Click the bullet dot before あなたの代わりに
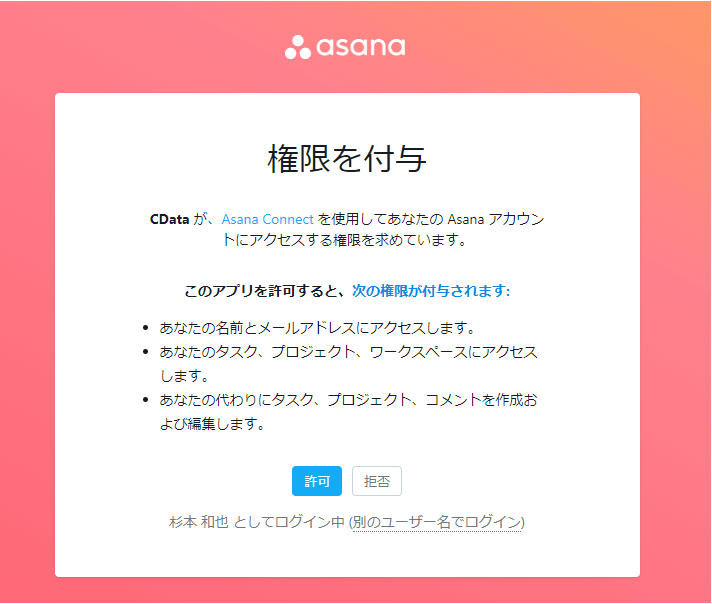The width and height of the screenshot is (712, 604). click(x=146, y=400)
